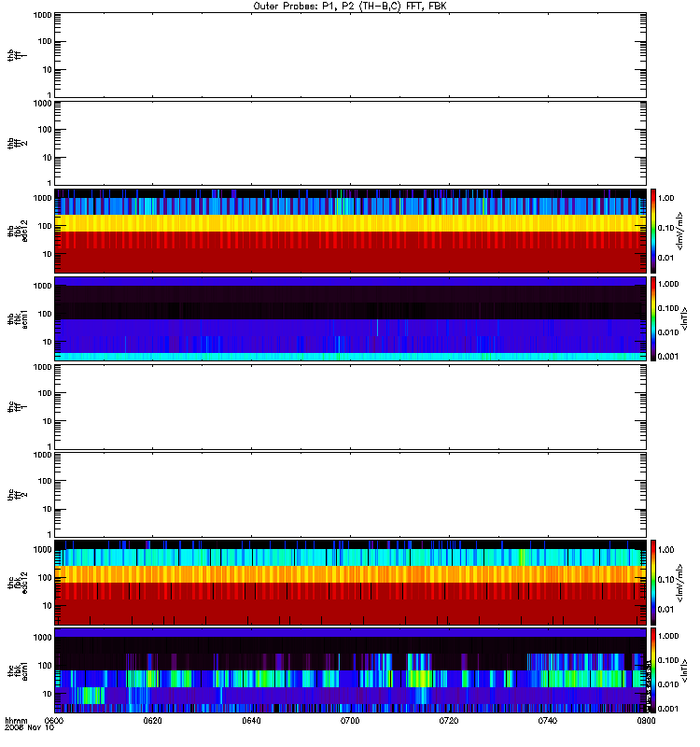
Task: Click the thc fbk scm1 color bar
Action: pyautogui.click(x=653, y=670)
